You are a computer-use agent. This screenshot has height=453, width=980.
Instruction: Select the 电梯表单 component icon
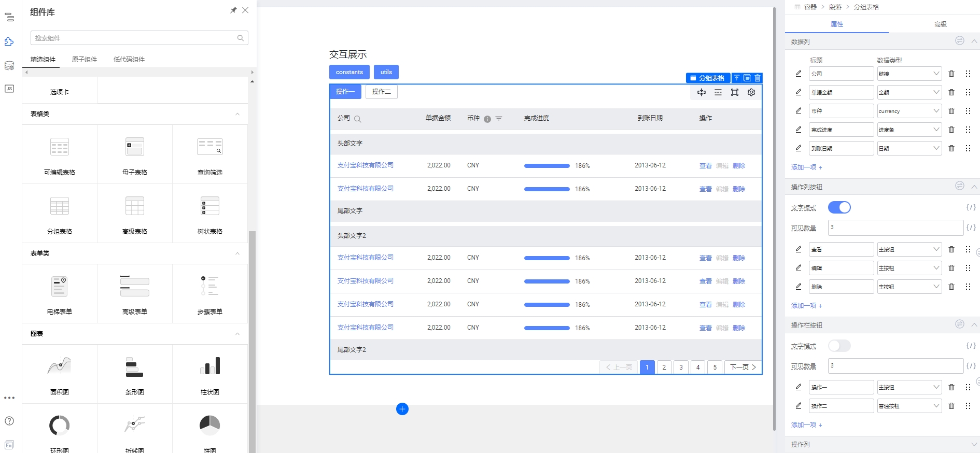click(60, 286)
